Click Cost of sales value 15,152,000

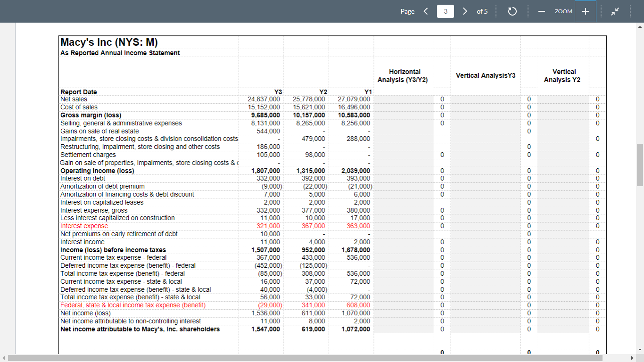264,107
